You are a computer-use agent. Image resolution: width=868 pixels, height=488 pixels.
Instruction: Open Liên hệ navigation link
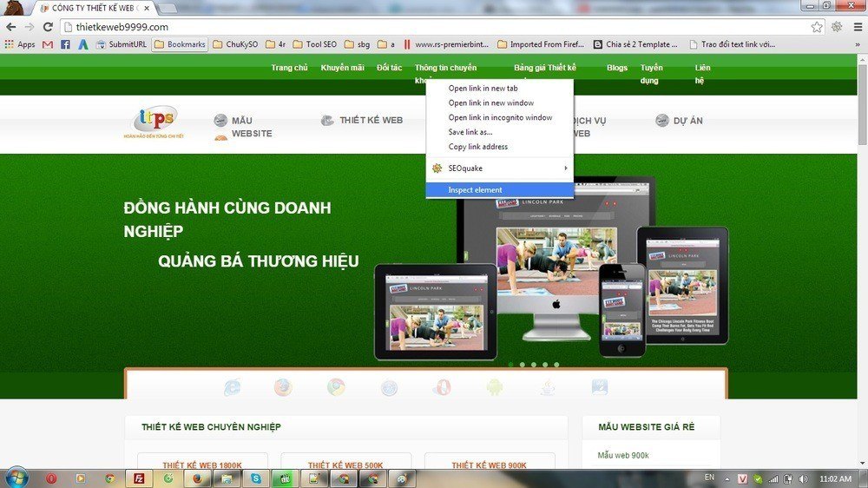(x=702, y=74)
